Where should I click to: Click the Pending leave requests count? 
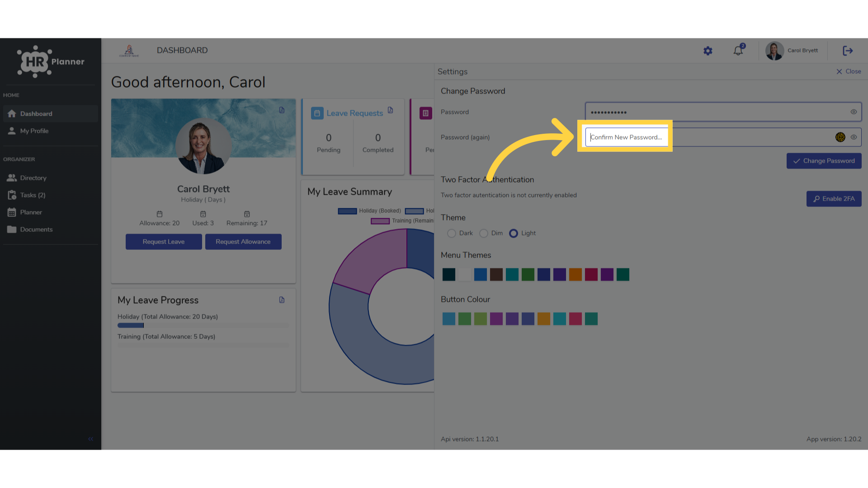click(x=329, y=137)
